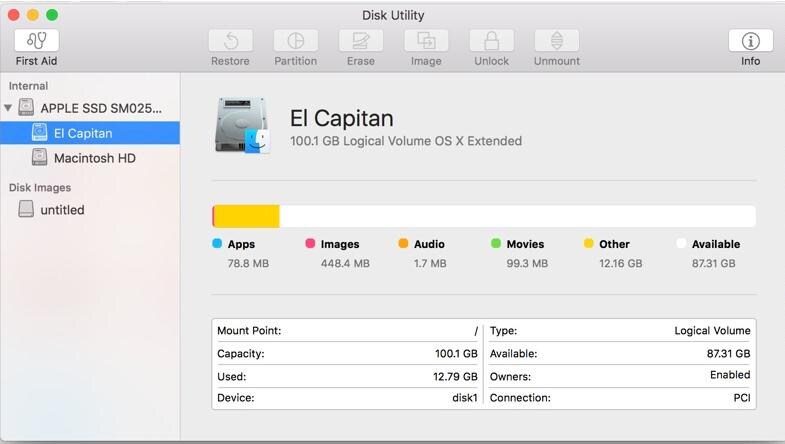Click the Type value Logical Volume

[712, 331]
